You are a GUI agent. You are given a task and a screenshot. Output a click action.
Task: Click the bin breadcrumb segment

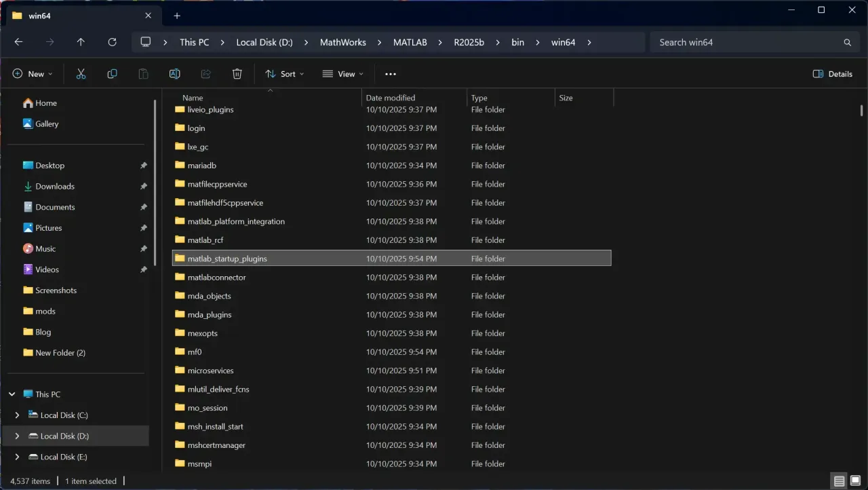click(x=517, y=42)
